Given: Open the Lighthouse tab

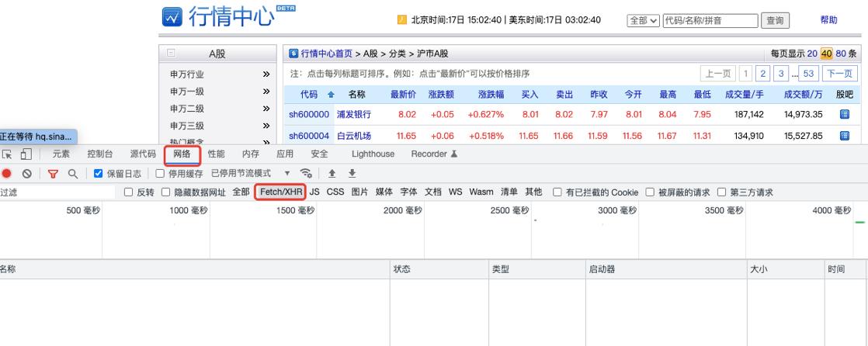Looking at the screenshot, I should pyautogui.click(x=373, y=154).
